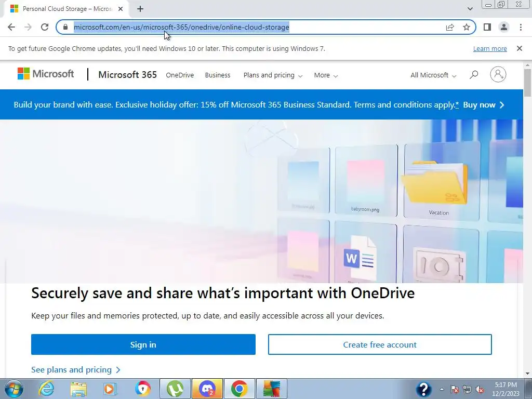The image size is (532, 399).
Task: Click the browser forward arrow
Action: (28, 27)
